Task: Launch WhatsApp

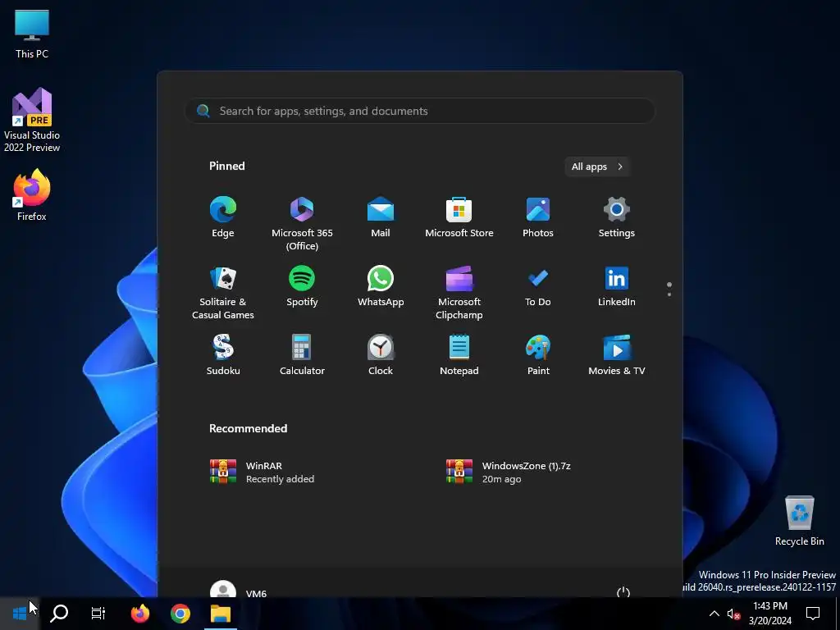Action: tap(381, 286)
